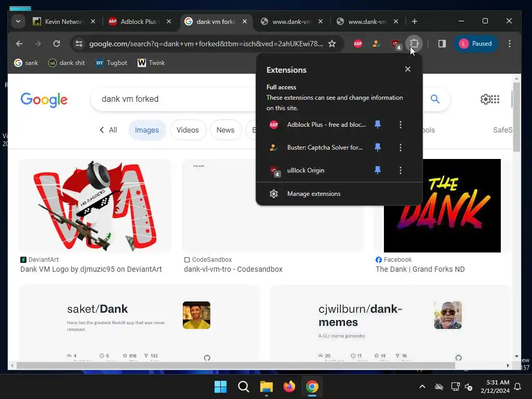Open more options for uBlock Origin
This screenshot has width=532, height=399.
point(401,170)
